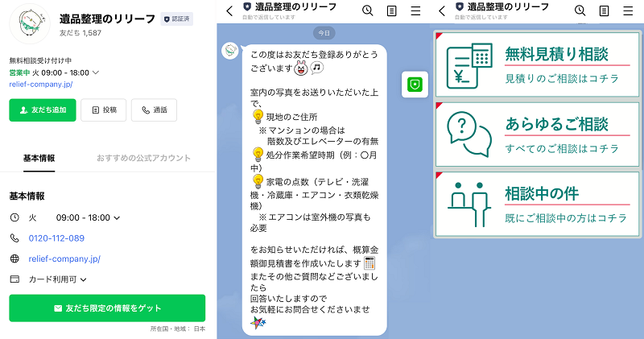
Task: Switch to おすすめの公式アカウント tab
Action: pos(143,158)
